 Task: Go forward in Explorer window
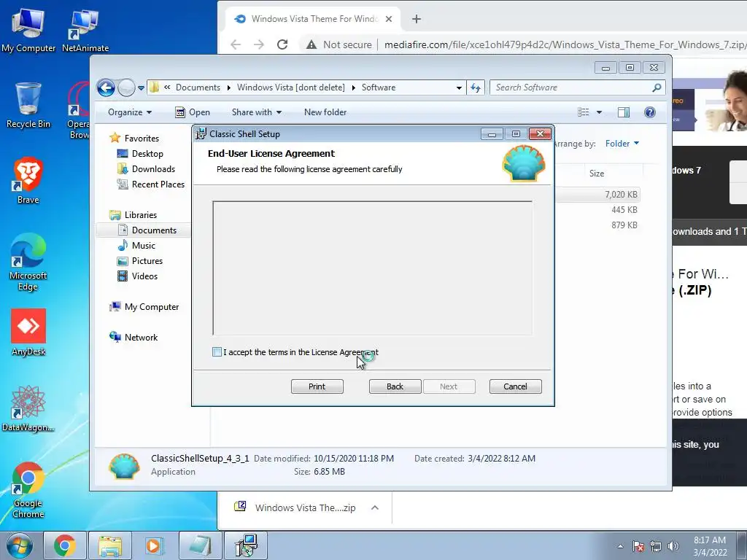pos(126,87)
